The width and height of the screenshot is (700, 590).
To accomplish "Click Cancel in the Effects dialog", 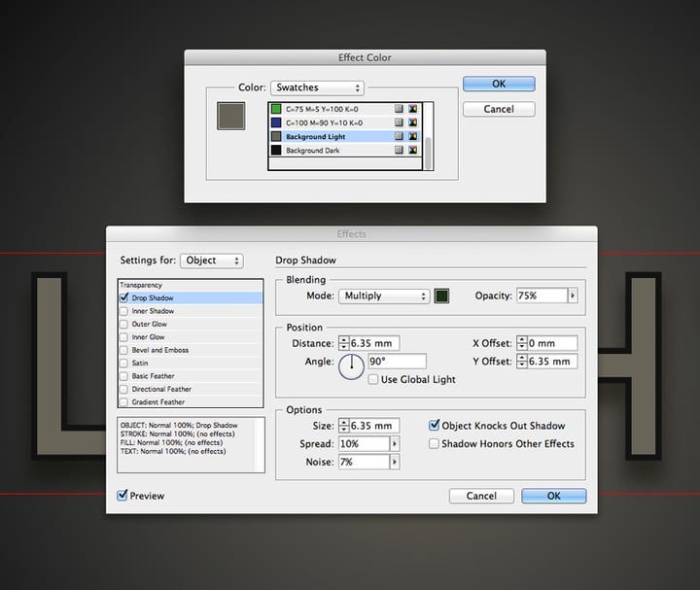I will tap(481, 496).
